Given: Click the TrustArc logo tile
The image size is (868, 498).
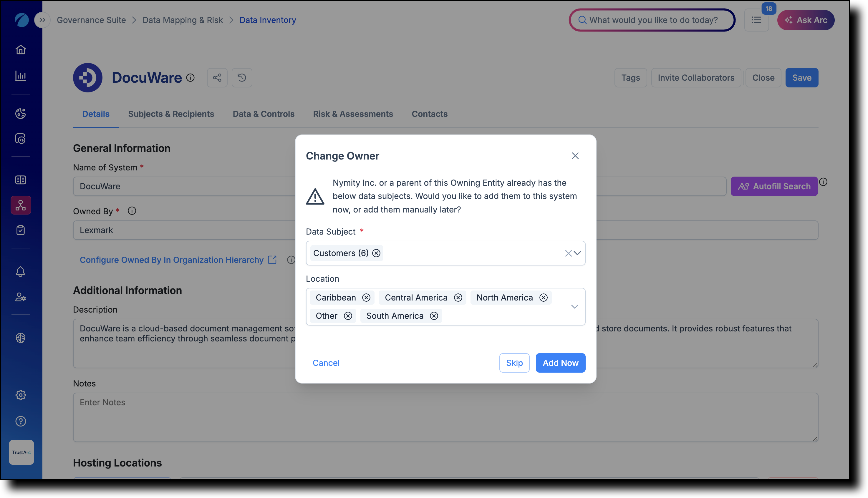Looking at the screenshot, I should click(21, 452).
